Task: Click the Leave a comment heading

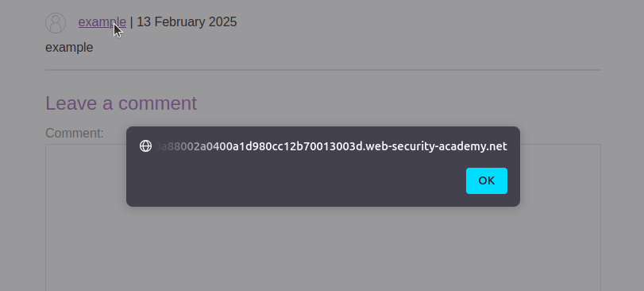Action: point(121,103)
